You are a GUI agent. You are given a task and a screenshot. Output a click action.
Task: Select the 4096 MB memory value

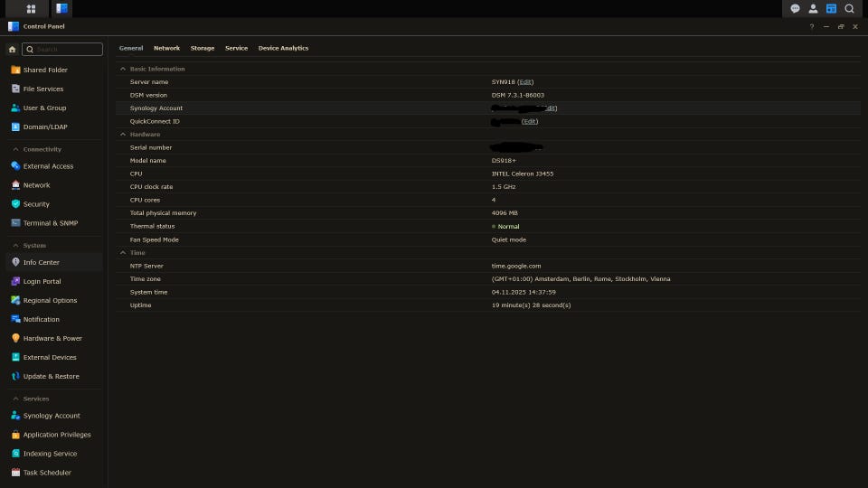click(505, 213)
